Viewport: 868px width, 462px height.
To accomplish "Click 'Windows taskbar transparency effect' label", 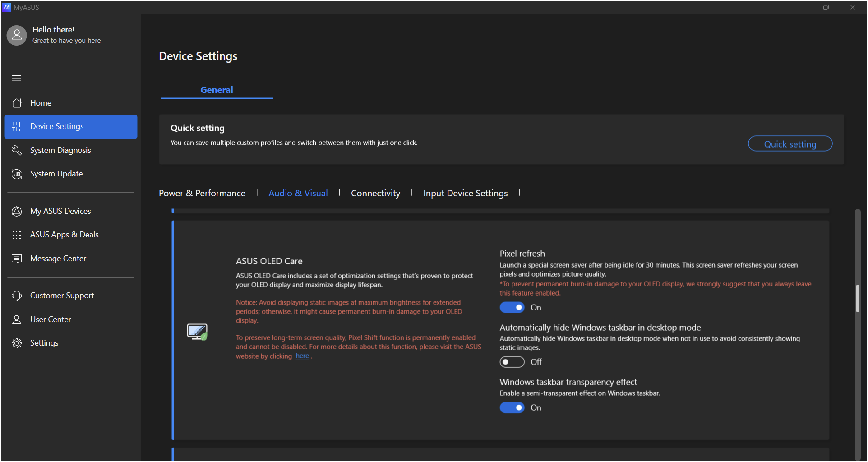I will [x=568, y=382].
